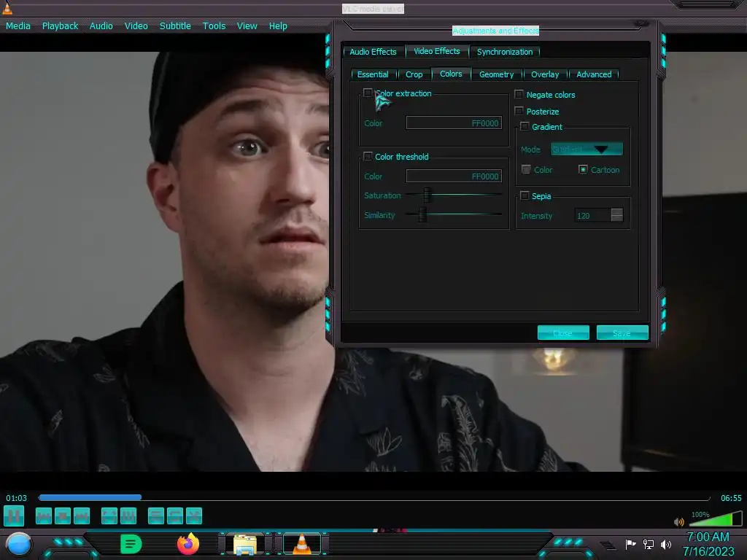Open the Advanced sub-tab
The width and height of the screenshot is (747, 560).
point(594,74)
